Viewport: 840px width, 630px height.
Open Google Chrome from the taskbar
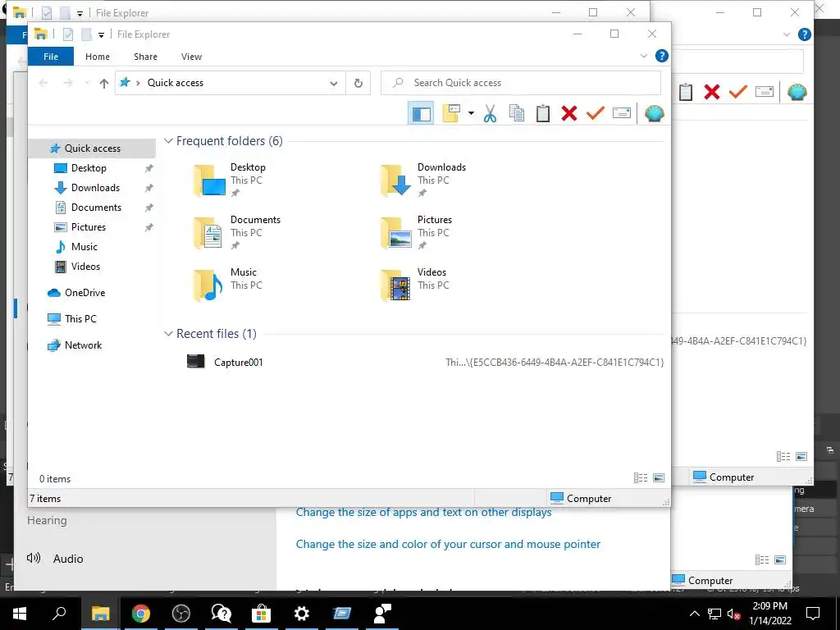tap(141, 614)
